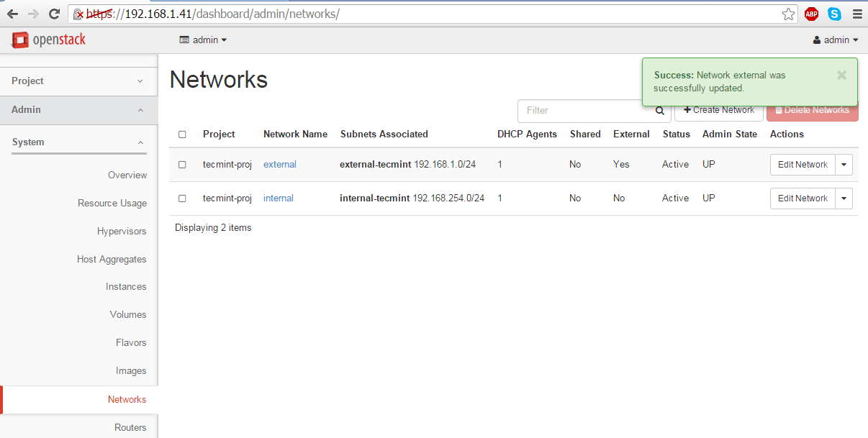Click the Project column header
Image resolution: width=868 pixels, height=438 pixels.
pyautogui.click(x=219, y=134)
